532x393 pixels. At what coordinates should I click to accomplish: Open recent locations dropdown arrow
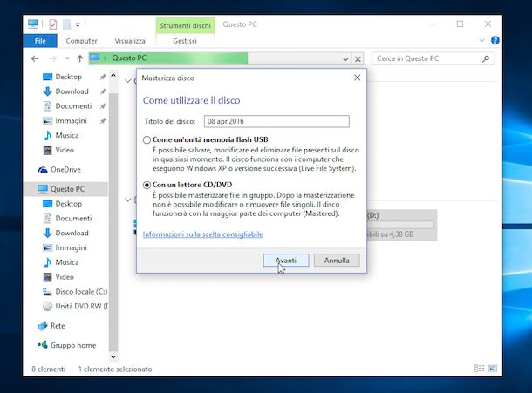[67, 58]
